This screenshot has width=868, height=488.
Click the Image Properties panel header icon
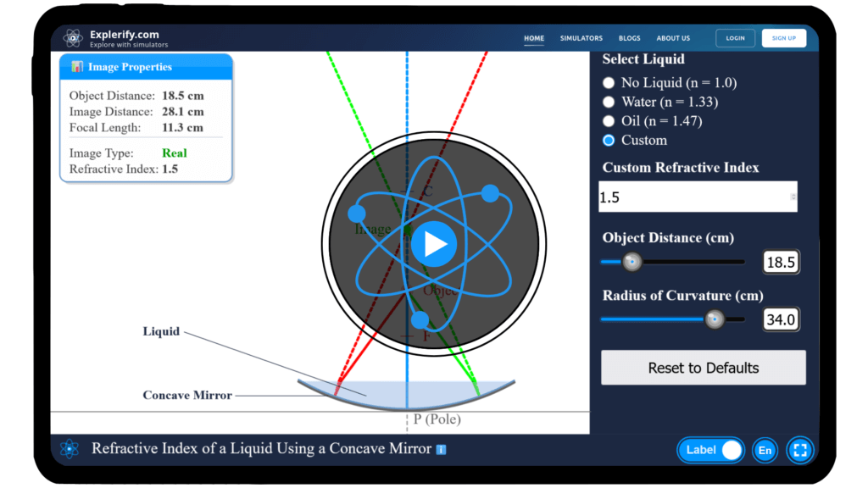tap(76, 66)
